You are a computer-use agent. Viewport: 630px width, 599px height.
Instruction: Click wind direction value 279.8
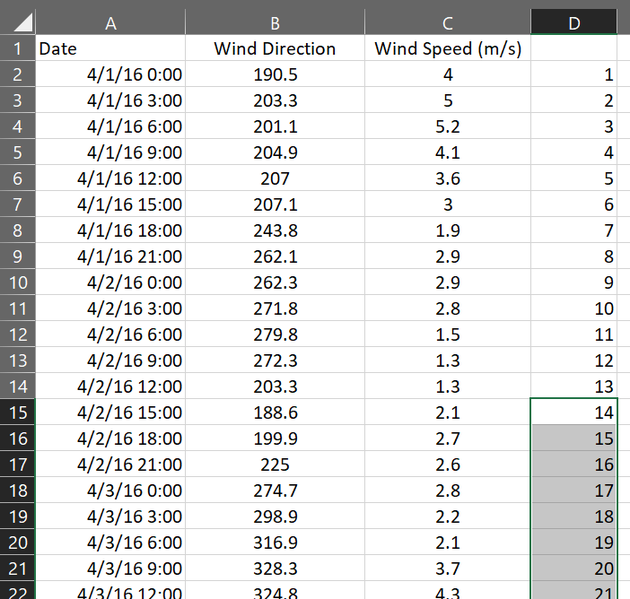[275, 334]
